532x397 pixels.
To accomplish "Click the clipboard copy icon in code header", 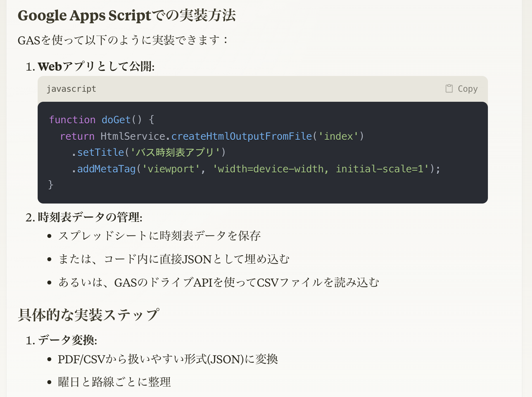I will 449,89.
